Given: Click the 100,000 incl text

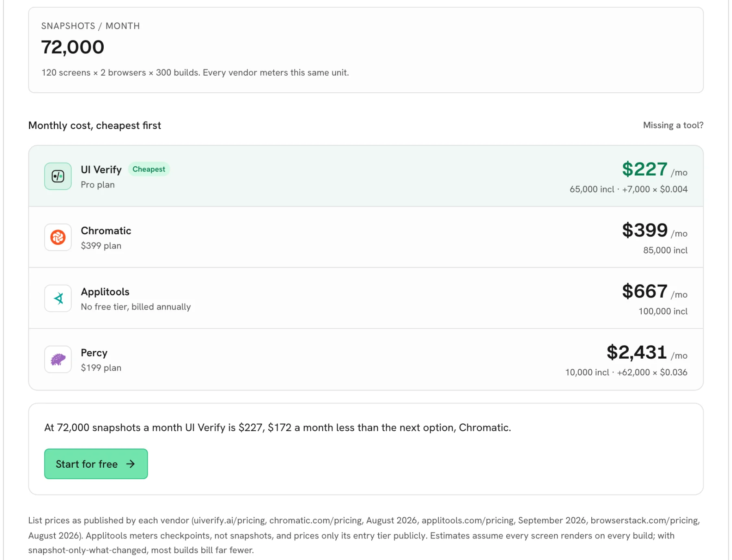Looking at the screenshot, I should coord(663,311).
